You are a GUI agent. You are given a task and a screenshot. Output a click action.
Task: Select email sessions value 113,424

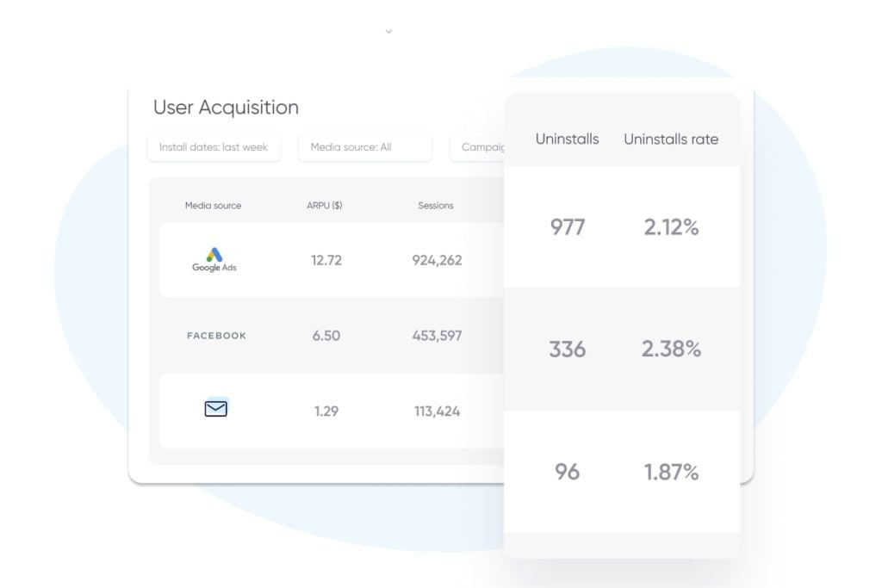click(x=437, y=412)
